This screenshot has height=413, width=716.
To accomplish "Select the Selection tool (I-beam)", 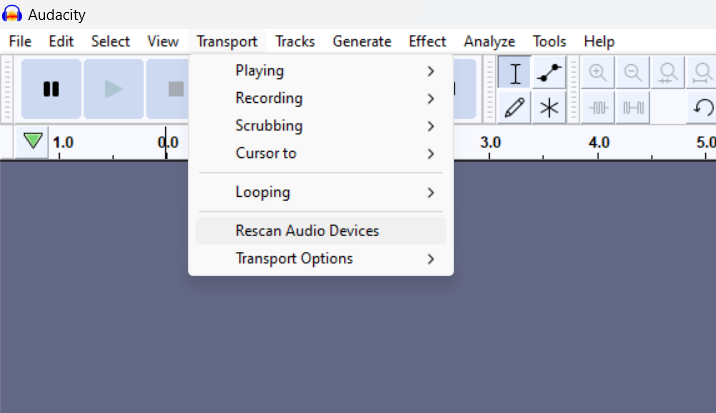I will tap(515, 73).
